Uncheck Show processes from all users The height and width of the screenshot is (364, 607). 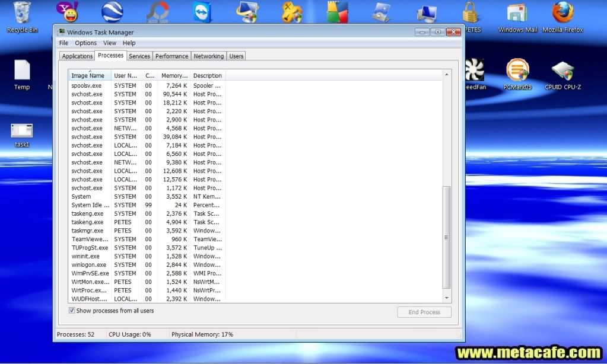click(x=72, y=311)
